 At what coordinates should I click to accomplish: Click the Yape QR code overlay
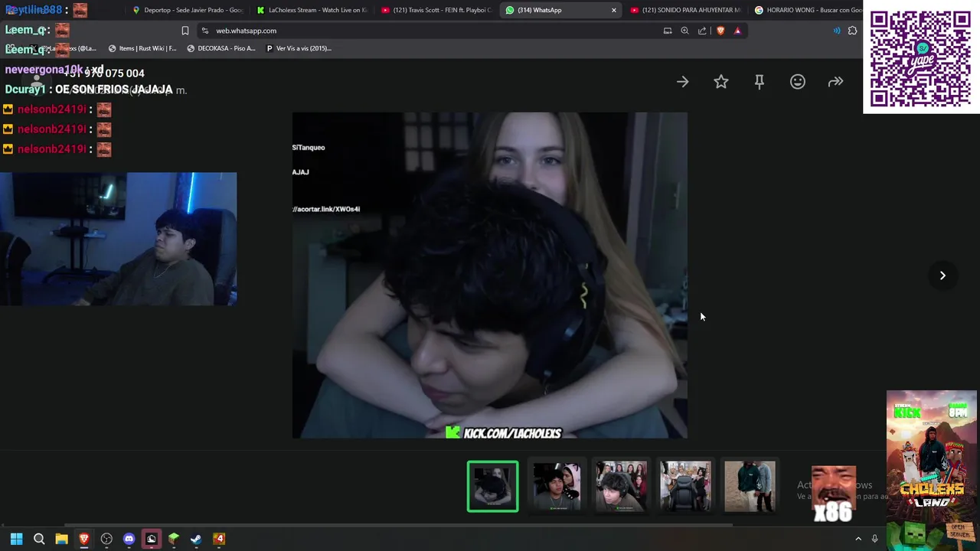[921, 58]
